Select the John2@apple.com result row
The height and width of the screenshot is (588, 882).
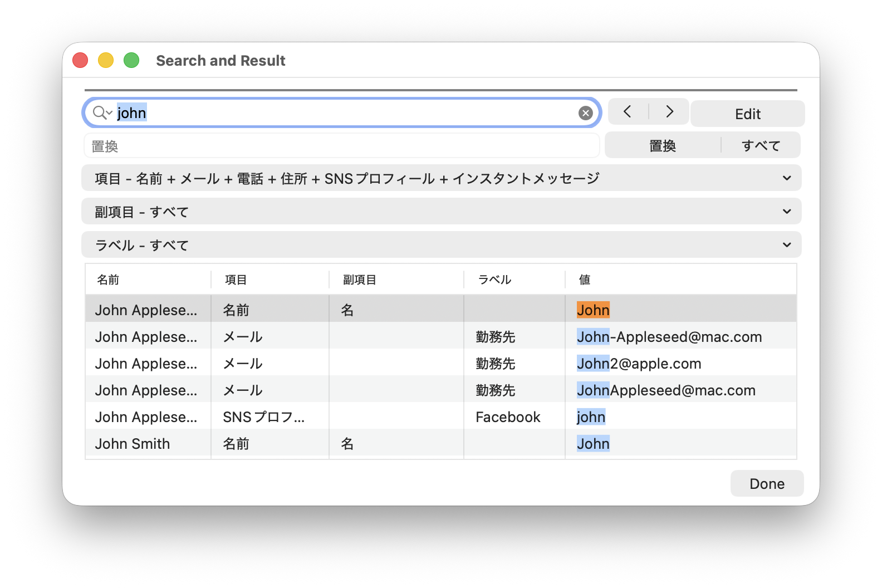point(441,364)
